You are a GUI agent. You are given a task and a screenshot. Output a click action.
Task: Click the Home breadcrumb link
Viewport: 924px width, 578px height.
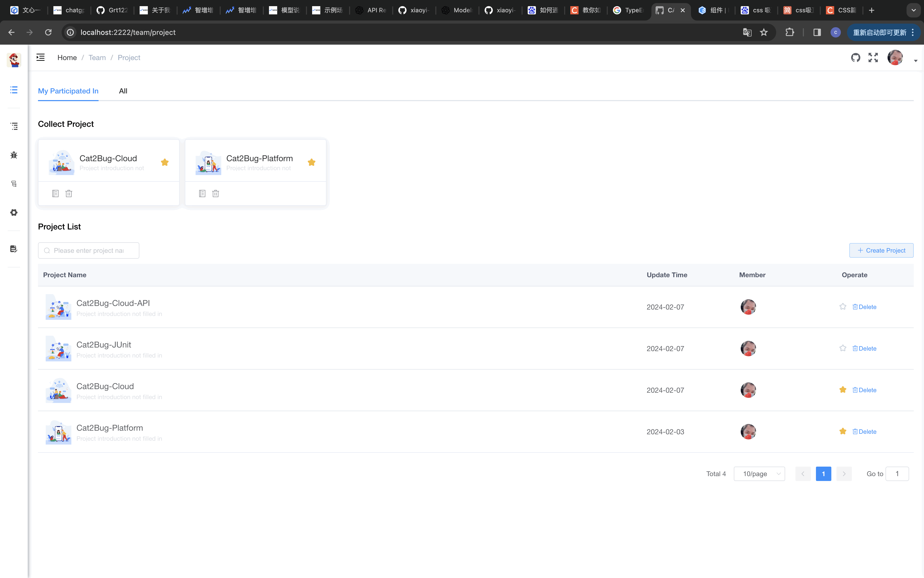[x=67, y=57]
